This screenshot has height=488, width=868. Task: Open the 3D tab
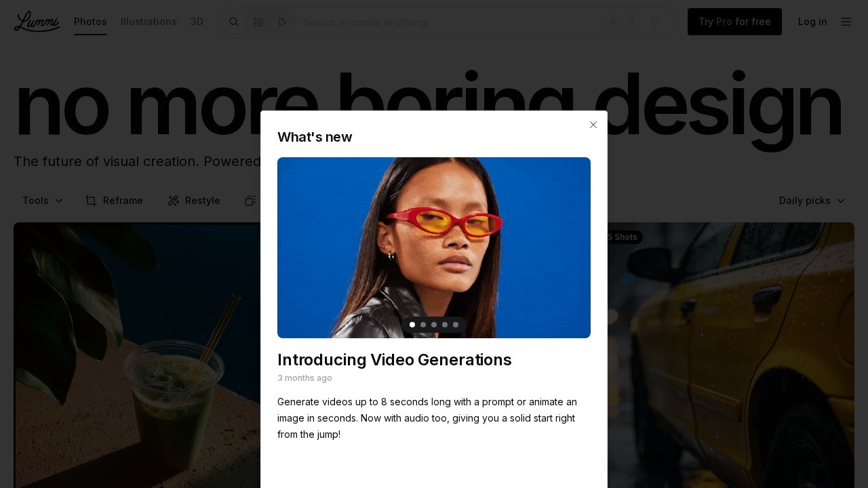pyautogui.click(x=197, y=22)
